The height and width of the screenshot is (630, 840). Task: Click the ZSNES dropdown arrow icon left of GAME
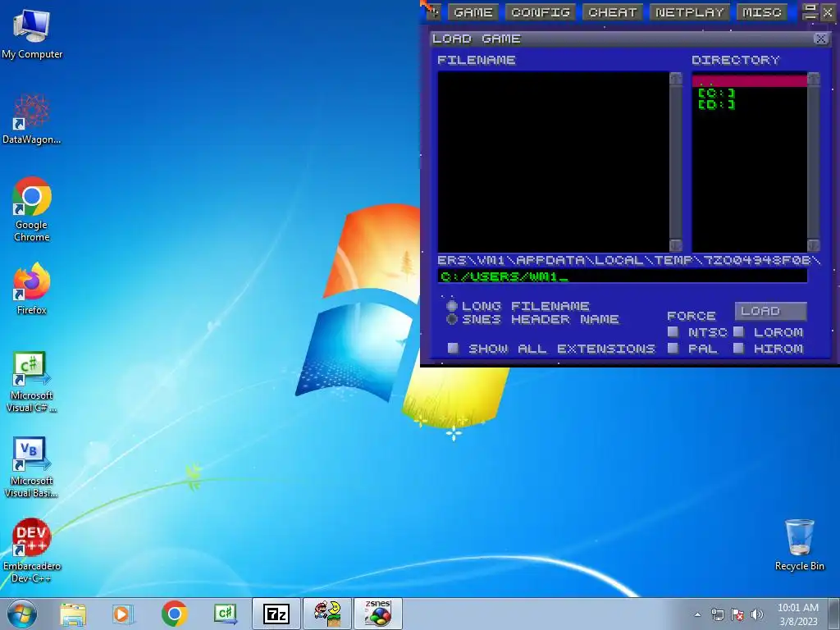(434, 12)
